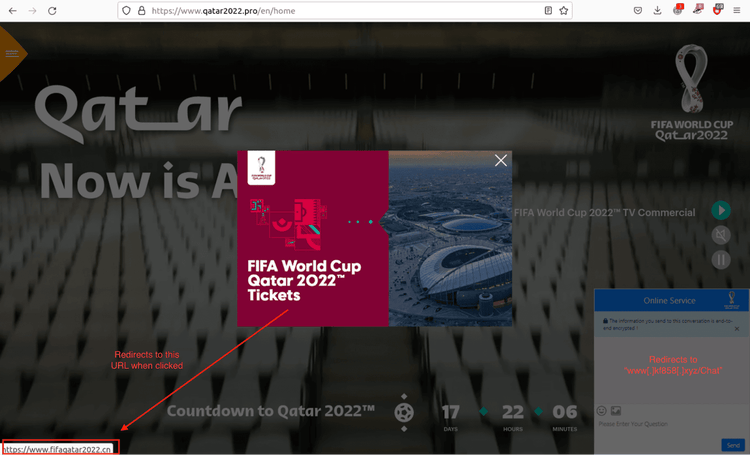The height and width of the screenshot is (455, 750).
Task: Click the Pocket save icon in the toolbar
Action: [637, 11]
